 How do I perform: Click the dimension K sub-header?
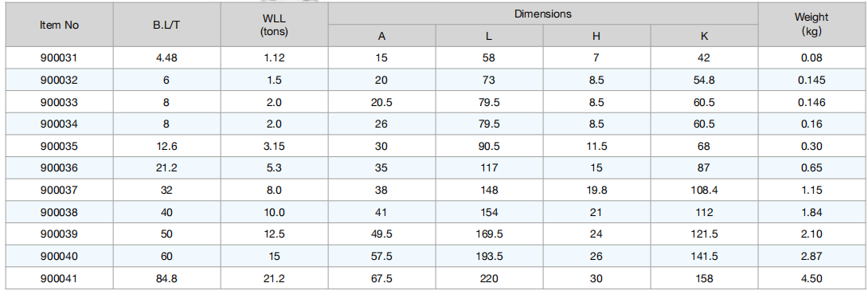704,37
